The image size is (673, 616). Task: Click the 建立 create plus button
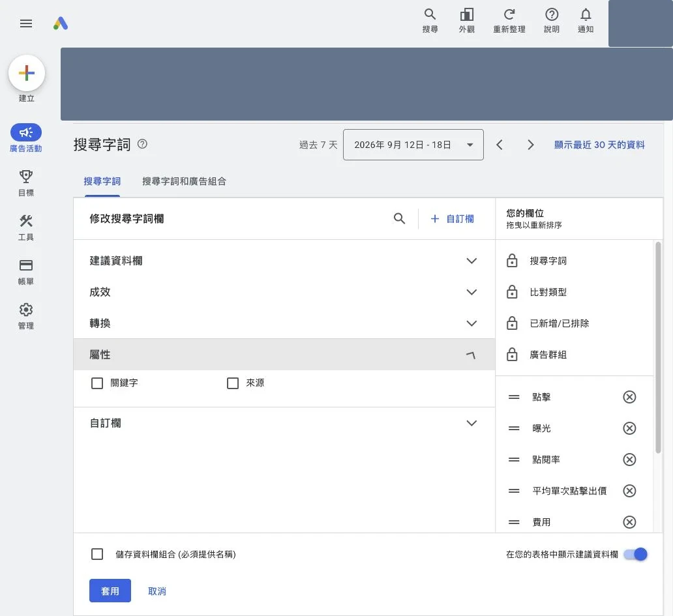tap(27, 73)
